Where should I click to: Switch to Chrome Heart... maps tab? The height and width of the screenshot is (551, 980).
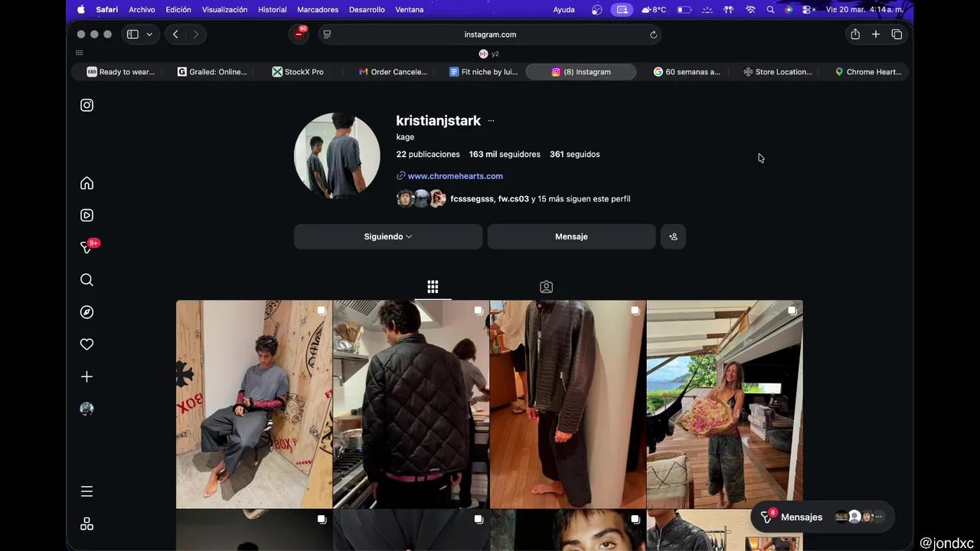coord(867,72)
